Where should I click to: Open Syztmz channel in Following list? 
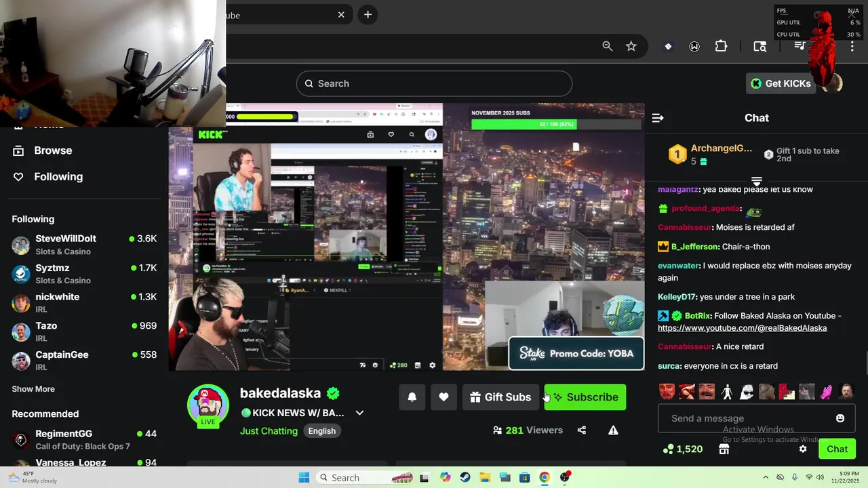84,274
